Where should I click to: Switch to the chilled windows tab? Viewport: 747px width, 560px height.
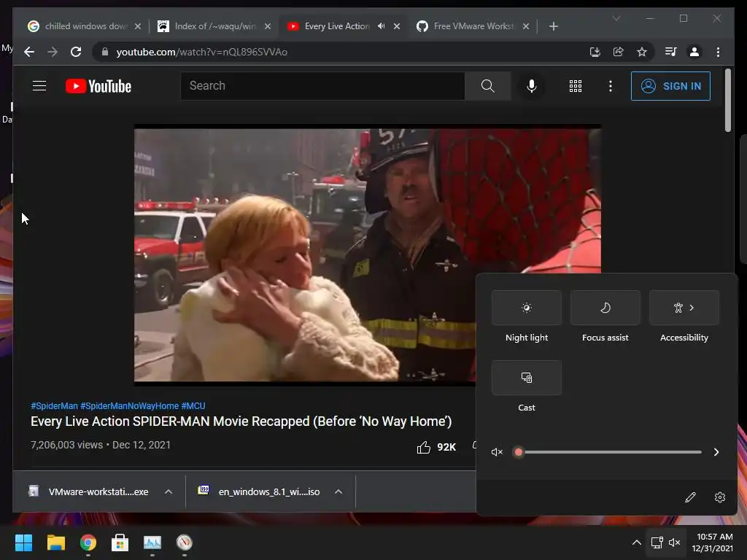85,26
